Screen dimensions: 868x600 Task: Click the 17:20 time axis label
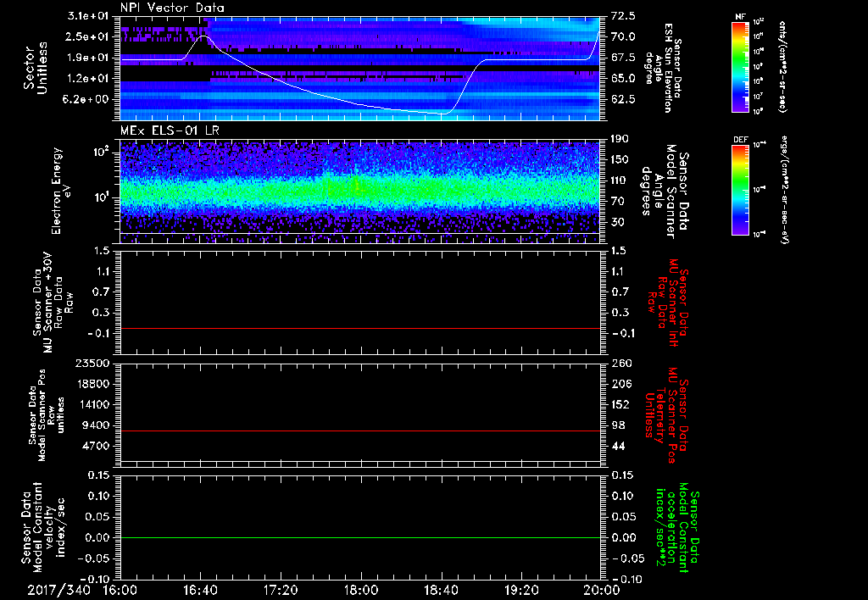coord(281,590)
